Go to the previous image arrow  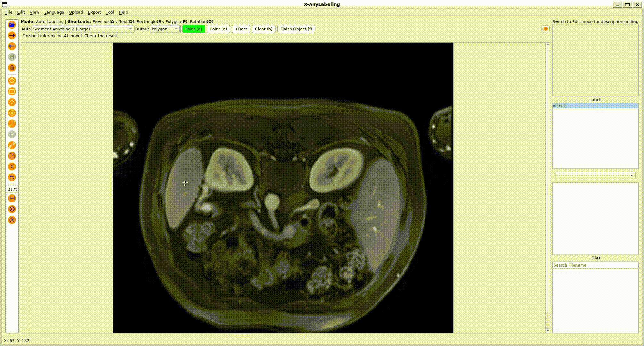tap(12, 46)
